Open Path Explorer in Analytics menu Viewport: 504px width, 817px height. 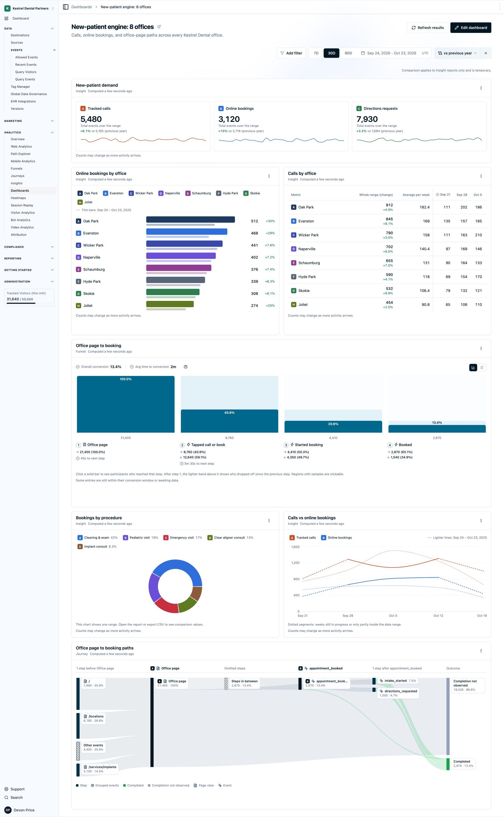click(21, 154)
